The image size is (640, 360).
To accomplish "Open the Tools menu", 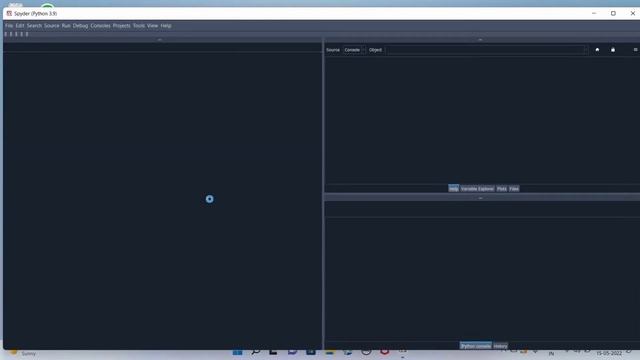I will [x=139, y=26].
